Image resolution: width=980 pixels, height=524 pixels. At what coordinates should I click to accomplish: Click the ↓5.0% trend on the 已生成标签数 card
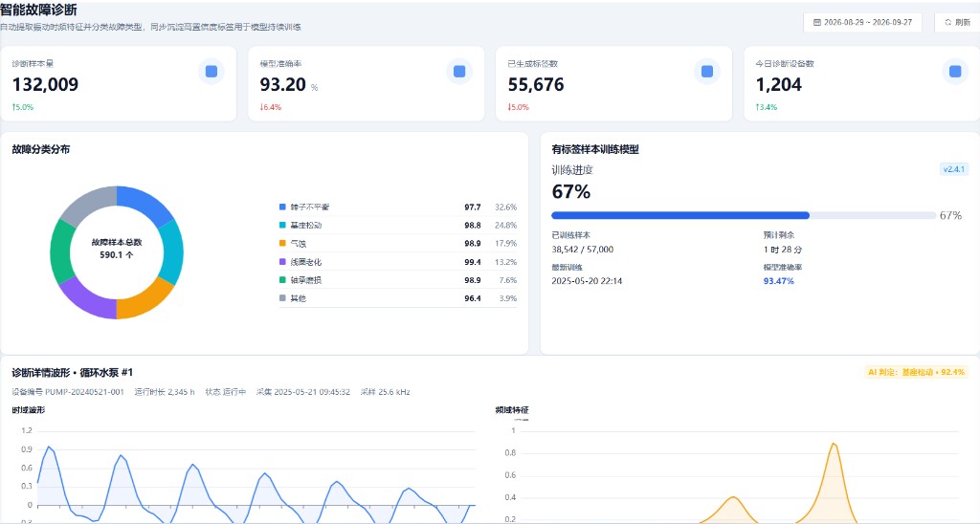click(x=518, y=107)
